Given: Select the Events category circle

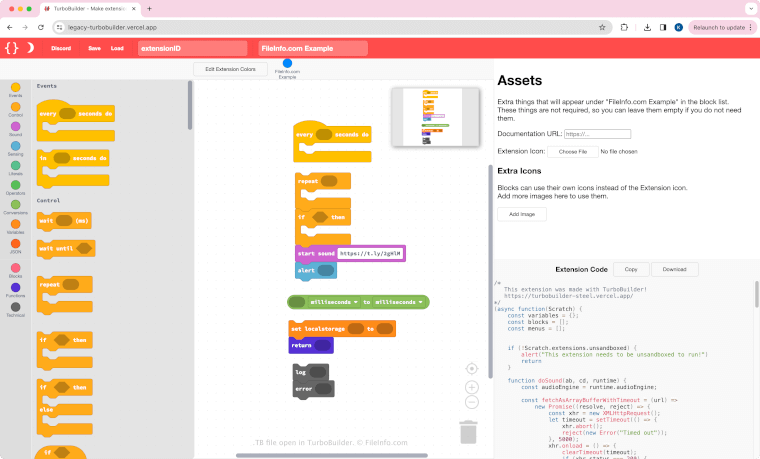Looking at the screenshot, I should pyautogui.click(x=15, y=87).
